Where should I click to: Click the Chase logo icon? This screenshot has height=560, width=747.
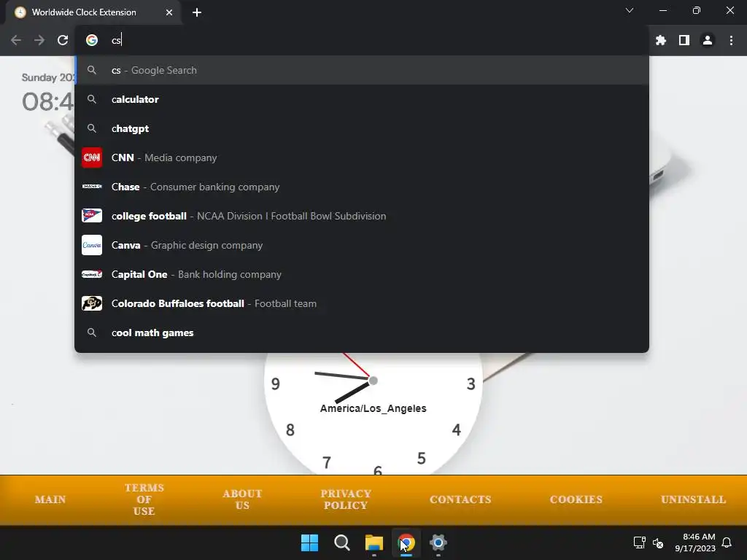tap(92, 187)
